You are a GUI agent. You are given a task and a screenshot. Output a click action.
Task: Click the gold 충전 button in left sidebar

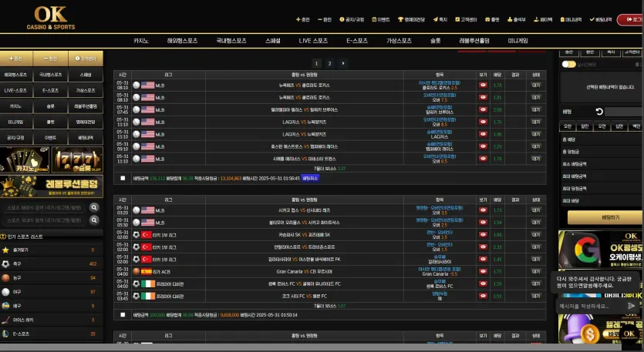16,59
